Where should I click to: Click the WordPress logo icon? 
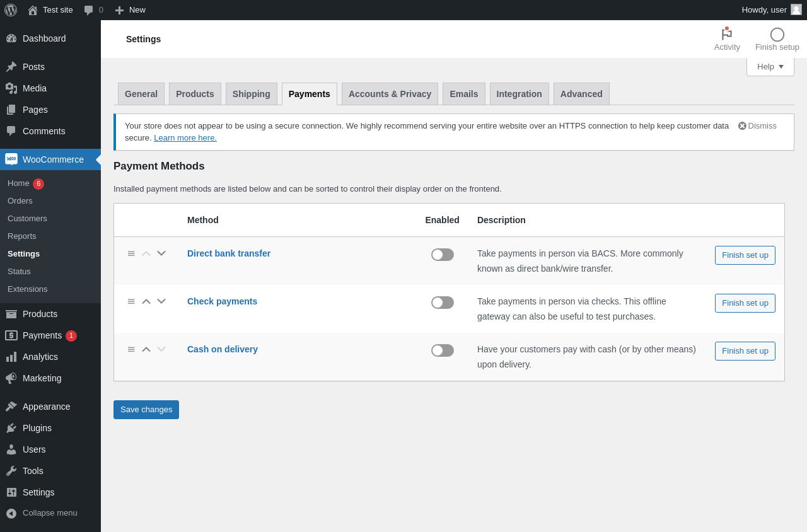click(11, 10)
